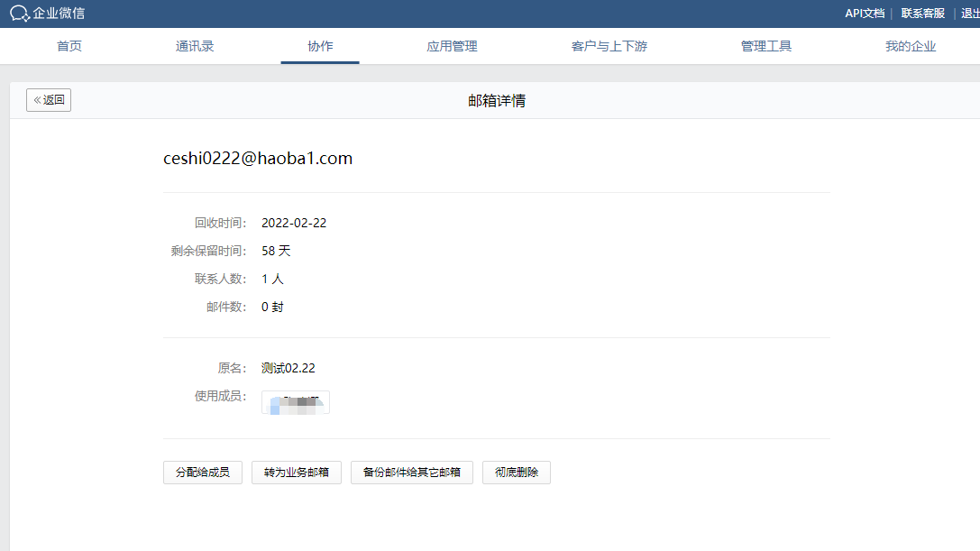
Task: Switch to the 通讯录 tab
Action: coord(195,46)
